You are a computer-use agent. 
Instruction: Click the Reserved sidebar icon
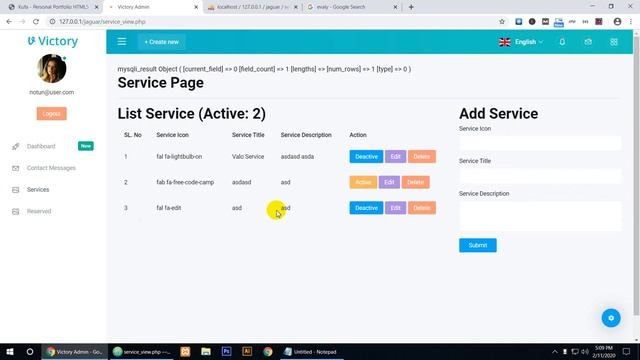(16, 211)
